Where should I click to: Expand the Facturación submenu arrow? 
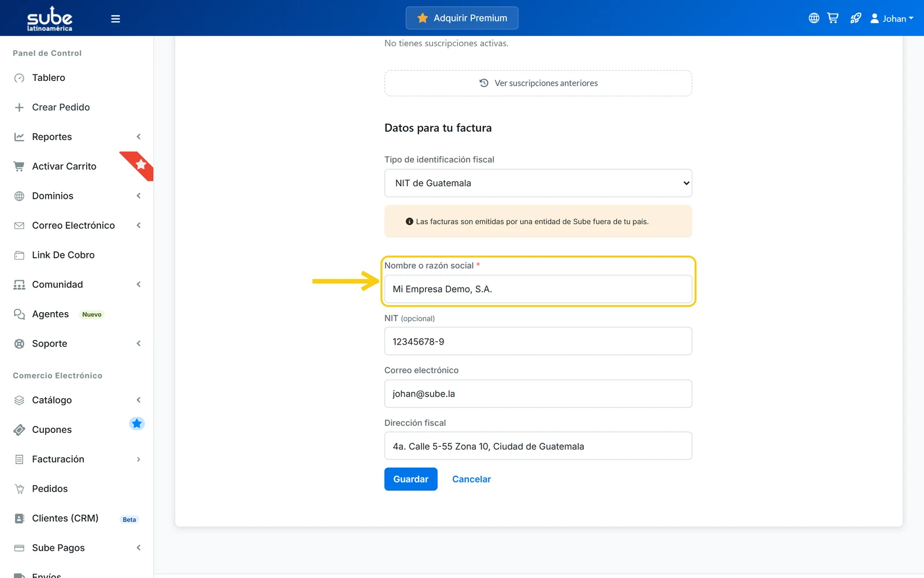pos(139,460)
